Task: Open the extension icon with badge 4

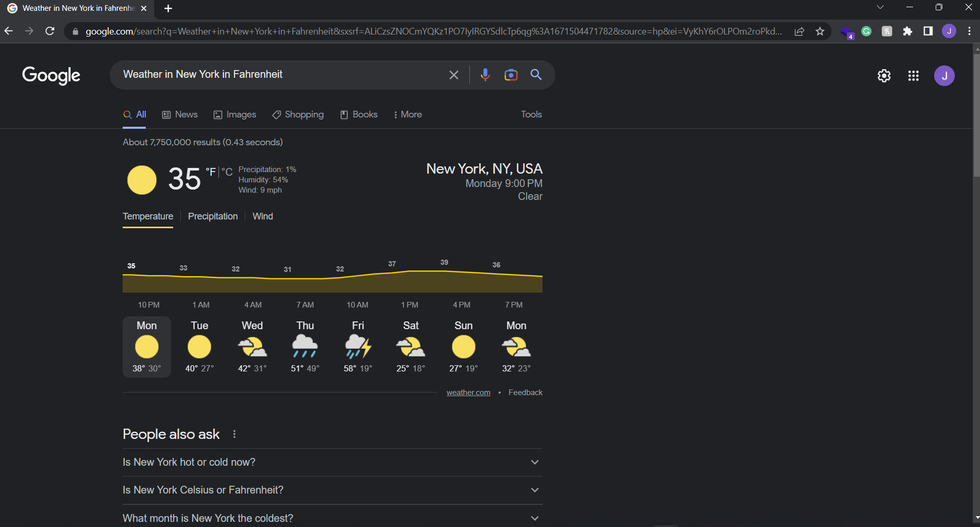Action: click(847, 32)
